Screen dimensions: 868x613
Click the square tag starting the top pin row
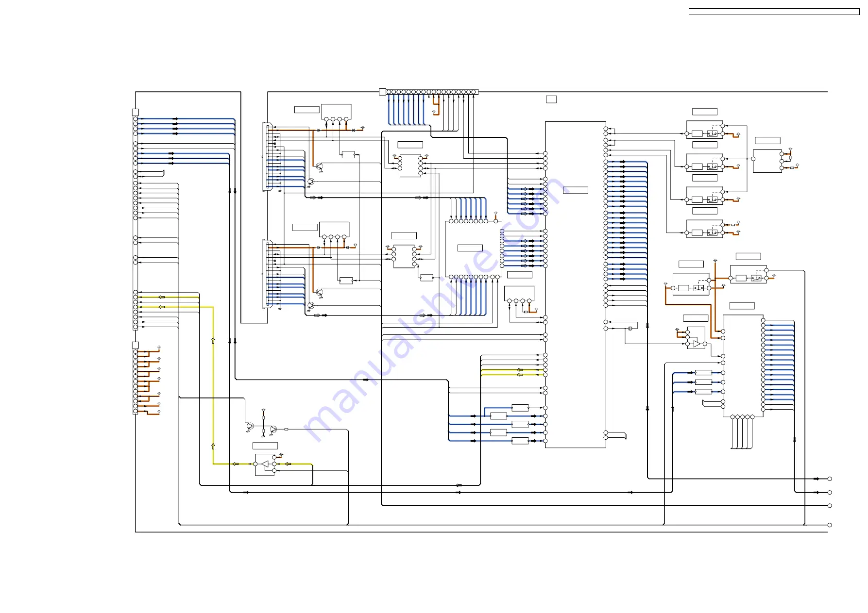(x=382, y=92)
